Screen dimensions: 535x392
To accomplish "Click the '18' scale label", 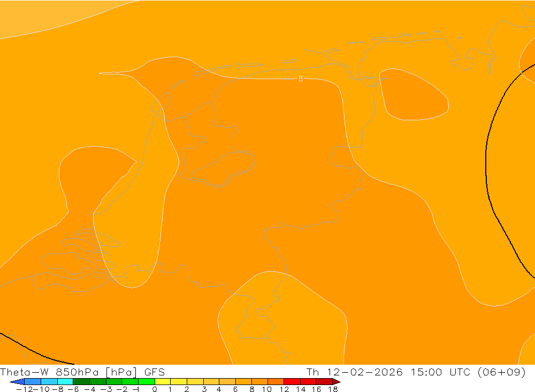I will tap(333, 389).
